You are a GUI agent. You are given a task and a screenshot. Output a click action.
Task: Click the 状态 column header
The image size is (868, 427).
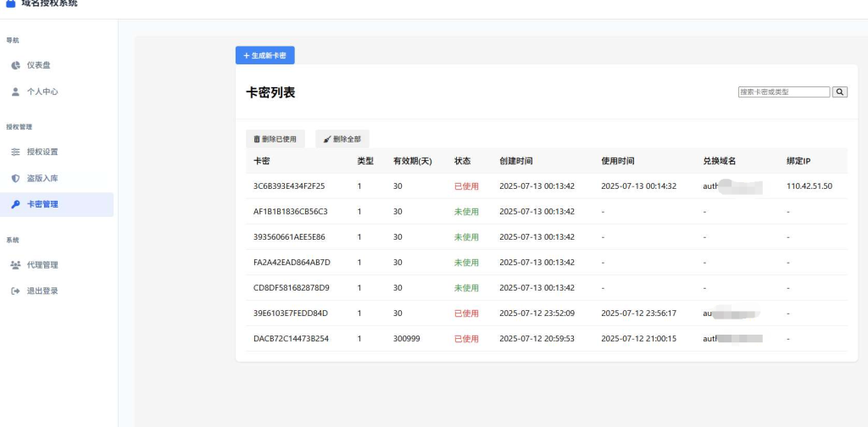462,161
